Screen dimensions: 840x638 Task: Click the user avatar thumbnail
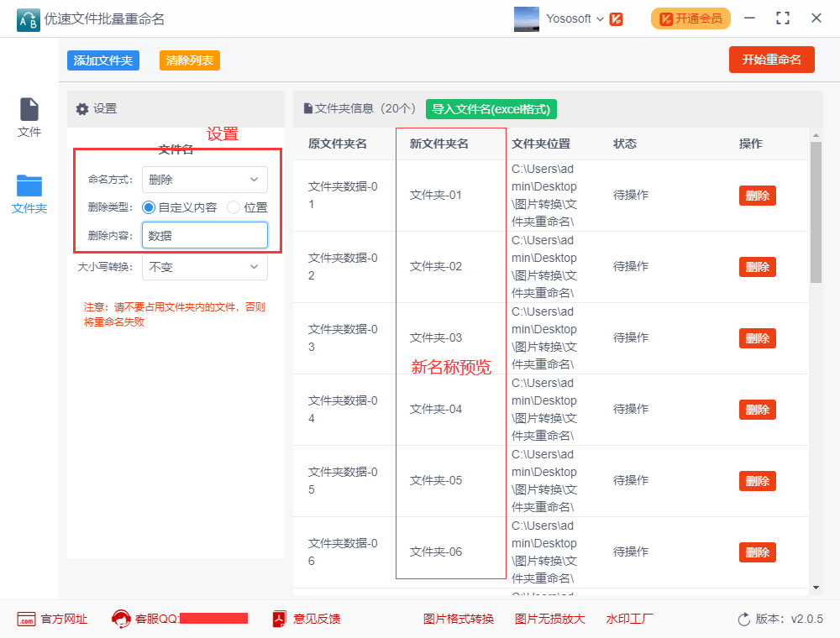[527, 18]
